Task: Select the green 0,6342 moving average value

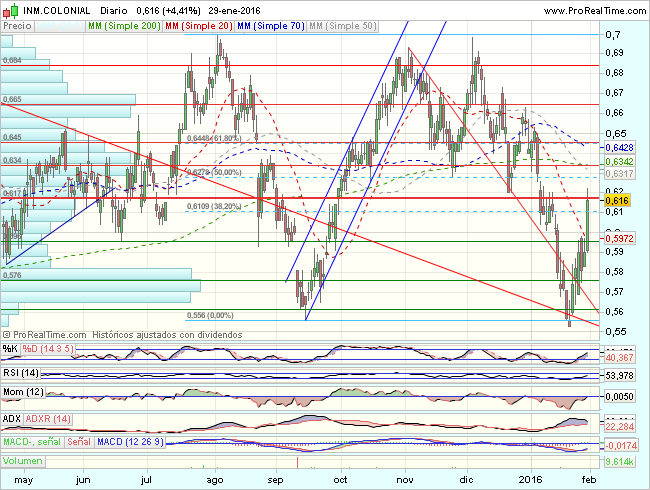Action: tap(619, 161)
